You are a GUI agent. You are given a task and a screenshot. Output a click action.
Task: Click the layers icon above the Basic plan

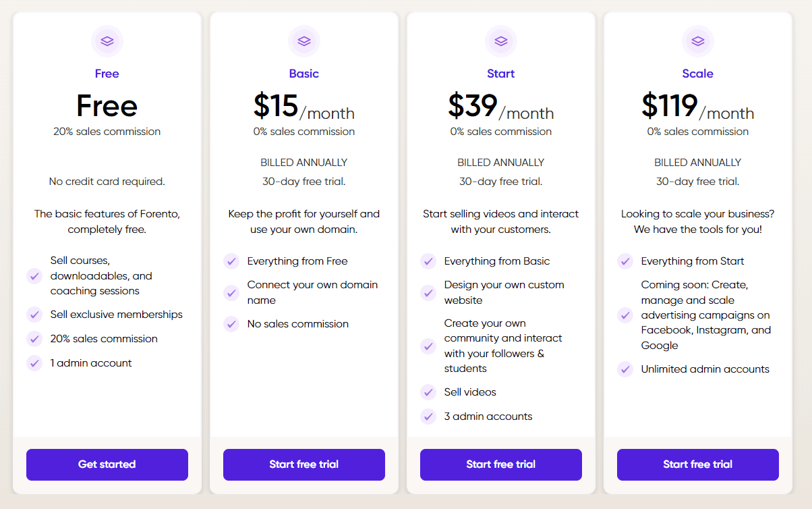coord(303,41)
